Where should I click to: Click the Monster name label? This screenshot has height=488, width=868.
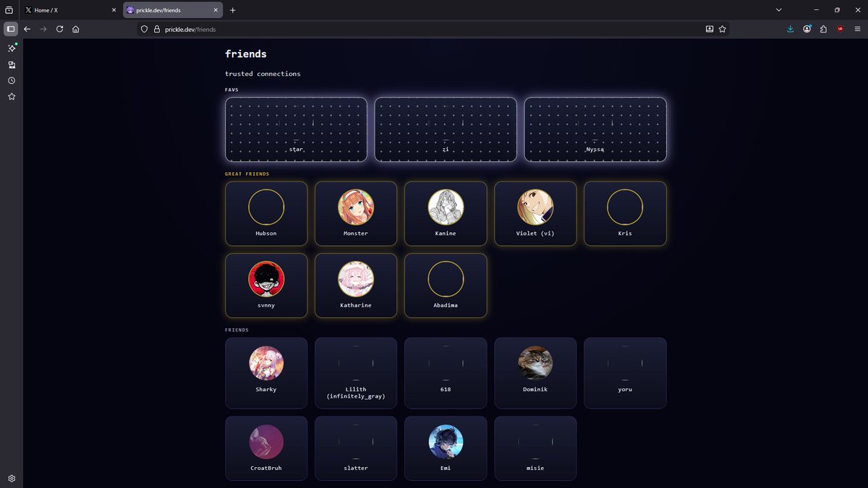356,234
